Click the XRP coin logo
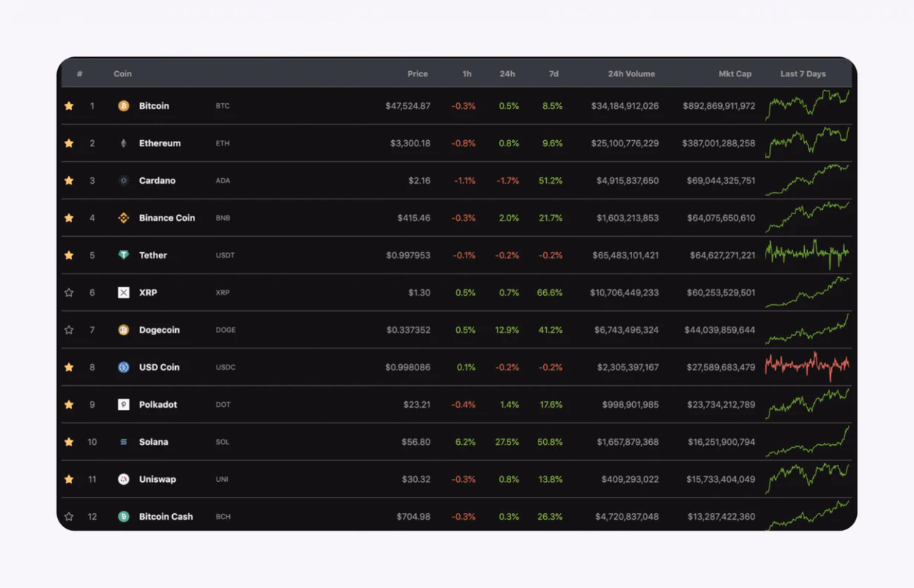This screenshot has height=588, width=914. pos(124,292)
